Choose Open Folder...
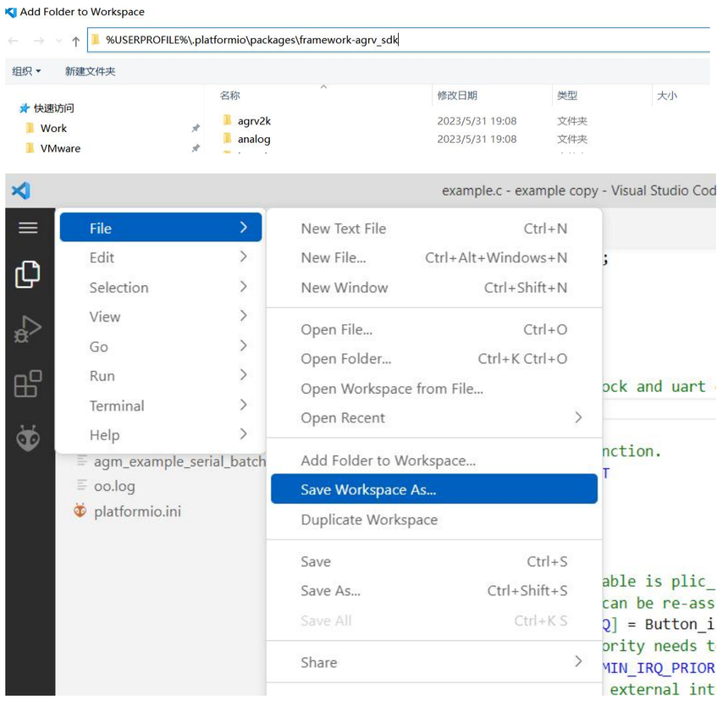Screen dimensions: 728x701 point(434,358)
